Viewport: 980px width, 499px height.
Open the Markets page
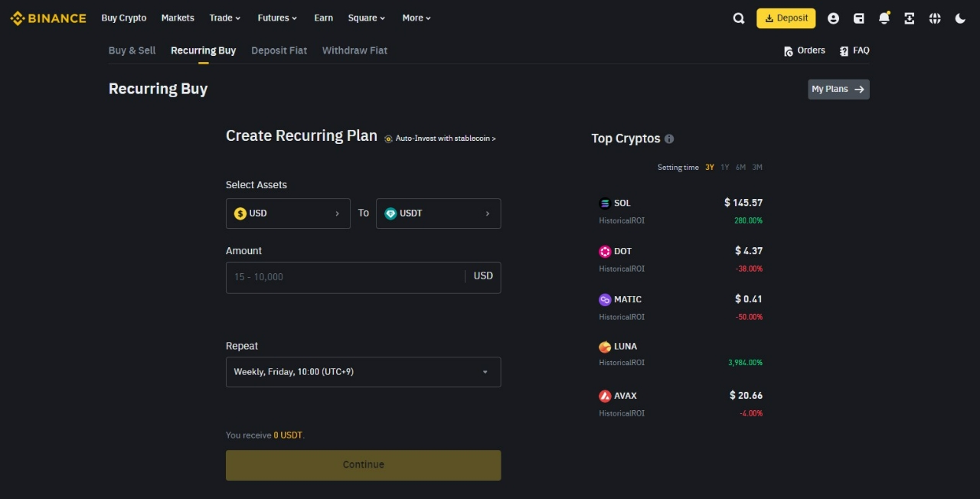[178, 18]
